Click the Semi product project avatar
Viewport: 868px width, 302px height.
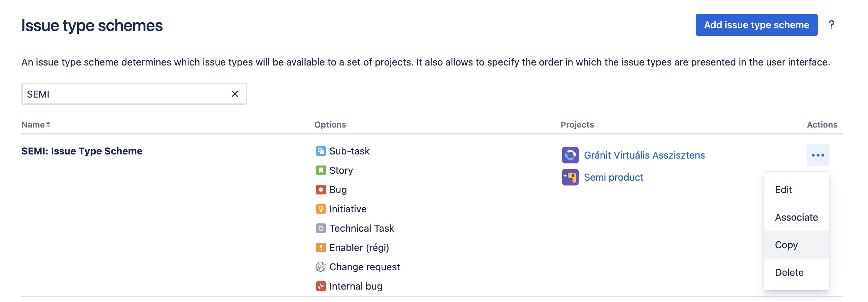pos(570,177)
